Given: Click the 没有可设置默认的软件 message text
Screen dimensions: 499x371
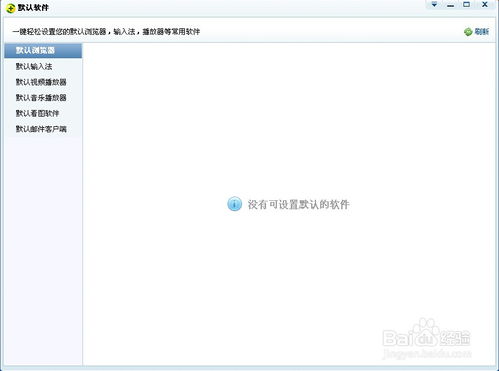Looking at the screenshot, I should 298,204.
